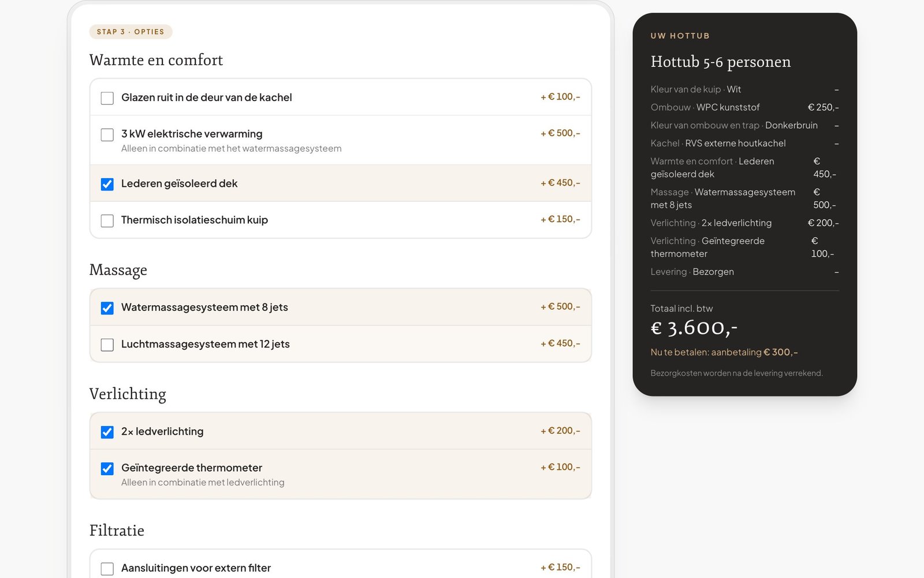
Task: Click 'Kachel · RVS externe houtkachel' summary row
Action: pyautogui.click(x=745, y=143)
